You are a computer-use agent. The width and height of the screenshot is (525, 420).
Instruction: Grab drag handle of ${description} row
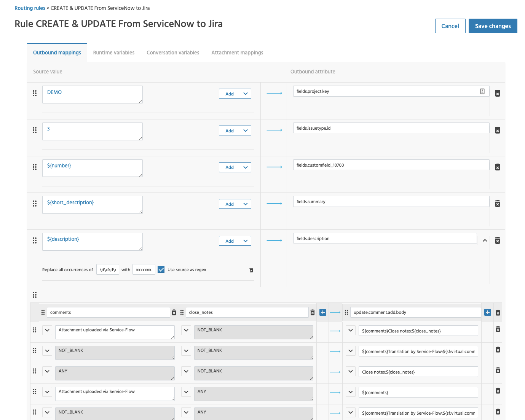coord(35,240)
